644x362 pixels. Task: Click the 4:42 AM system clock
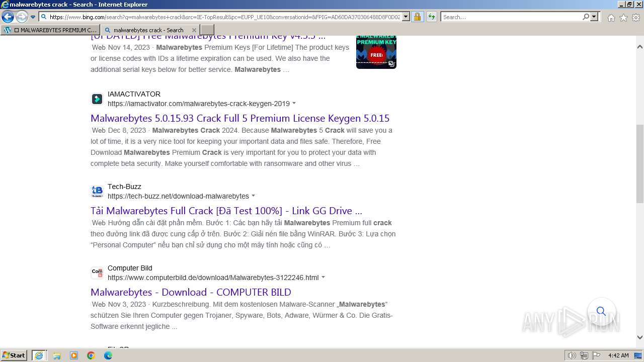[x=618, y=355]
